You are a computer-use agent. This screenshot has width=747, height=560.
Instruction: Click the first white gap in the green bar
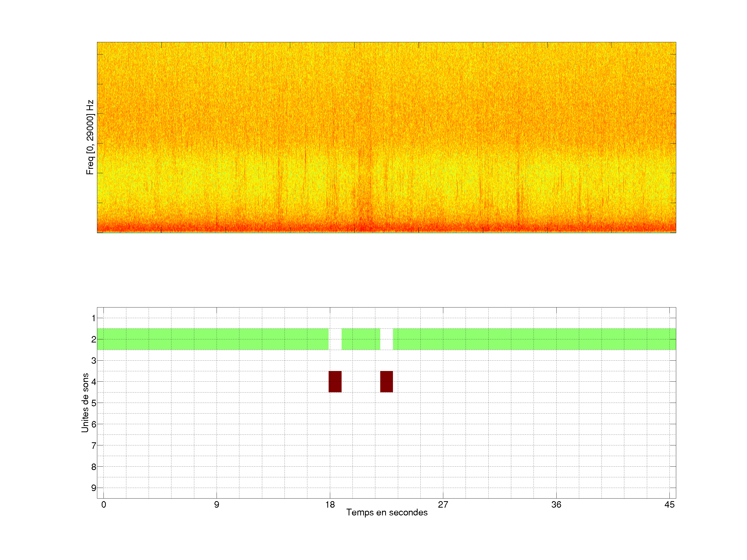click(335, 339)
